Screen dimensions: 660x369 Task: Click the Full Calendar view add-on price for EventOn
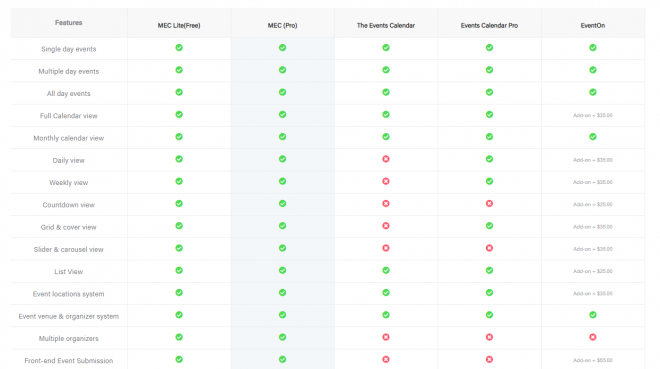(593, 115)
